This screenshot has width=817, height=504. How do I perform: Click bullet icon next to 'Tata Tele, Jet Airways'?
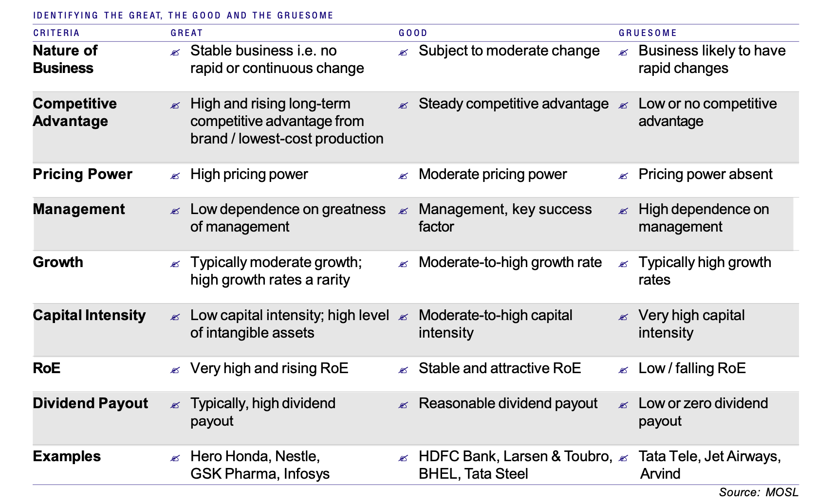tap(623, 458)
